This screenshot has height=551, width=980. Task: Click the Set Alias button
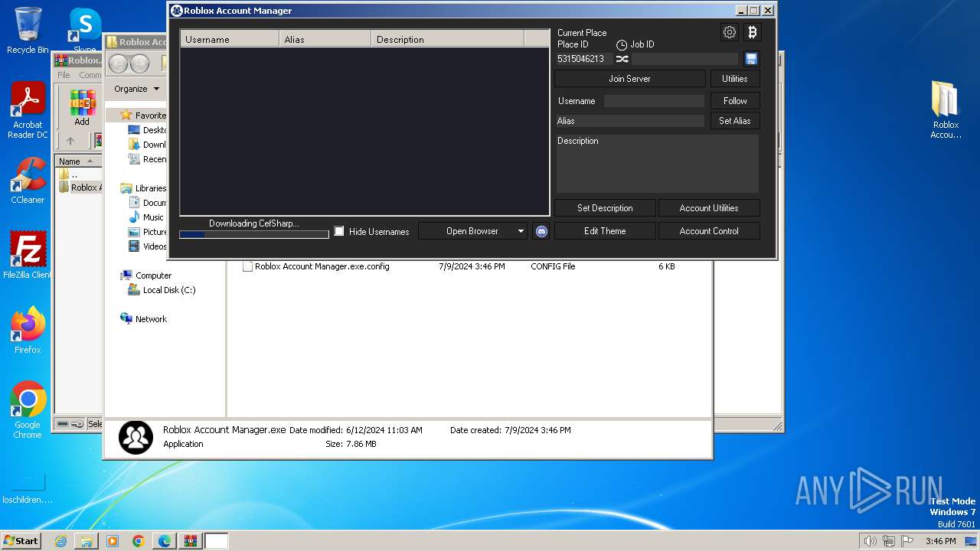[x=734, y=121]
